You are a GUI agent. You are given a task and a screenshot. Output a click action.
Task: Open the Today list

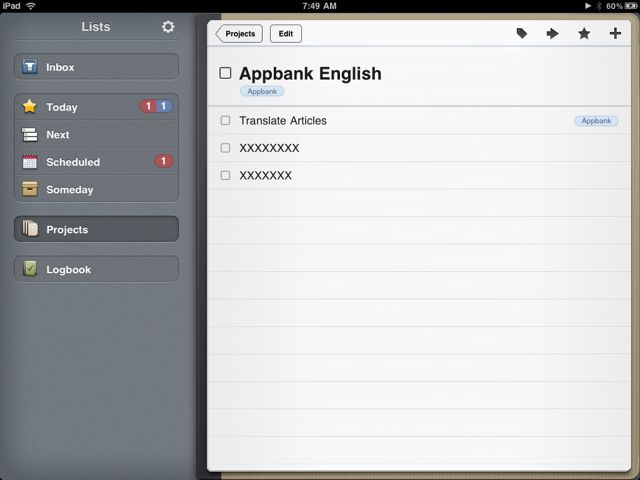96,107
